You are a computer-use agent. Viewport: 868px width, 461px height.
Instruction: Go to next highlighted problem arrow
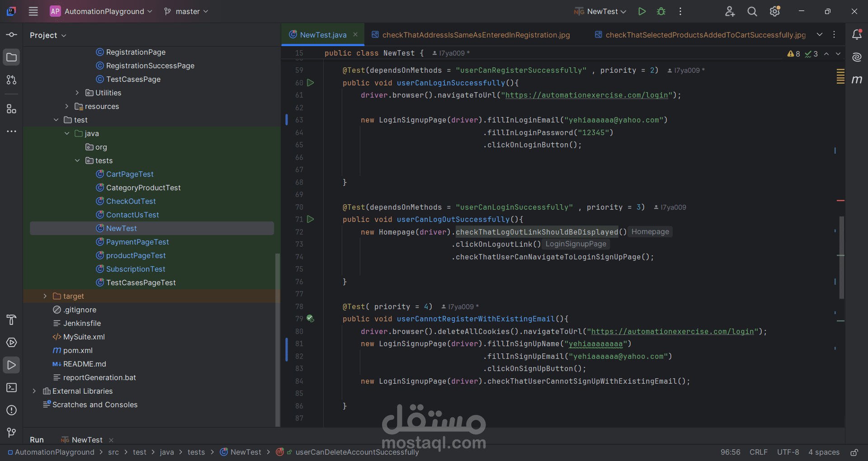pyautogui.click(x=838, y=53)
